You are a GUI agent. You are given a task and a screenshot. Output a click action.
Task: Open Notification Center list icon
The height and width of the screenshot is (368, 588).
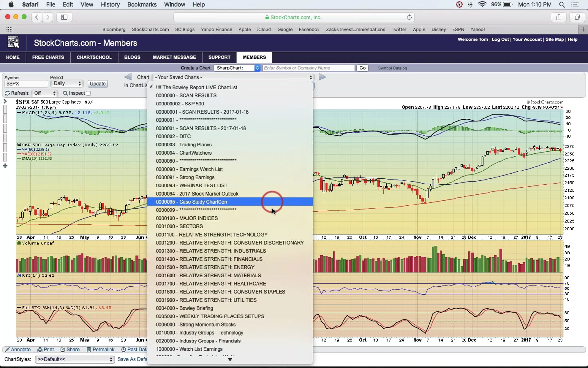coord(575,4)
